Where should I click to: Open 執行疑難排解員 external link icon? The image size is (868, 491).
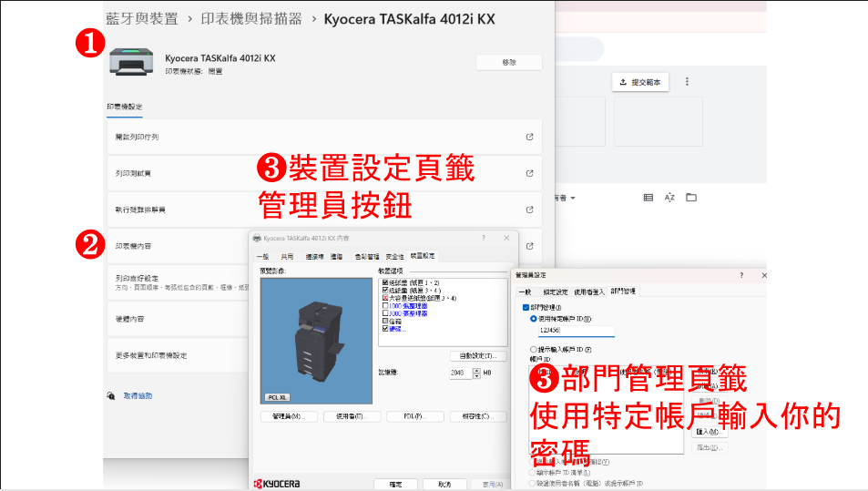(x=529, y=210)
